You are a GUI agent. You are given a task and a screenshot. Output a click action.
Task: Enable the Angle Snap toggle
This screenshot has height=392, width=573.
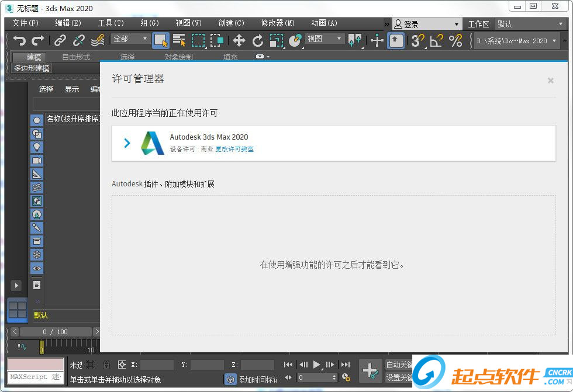click(x=436, y=40)
